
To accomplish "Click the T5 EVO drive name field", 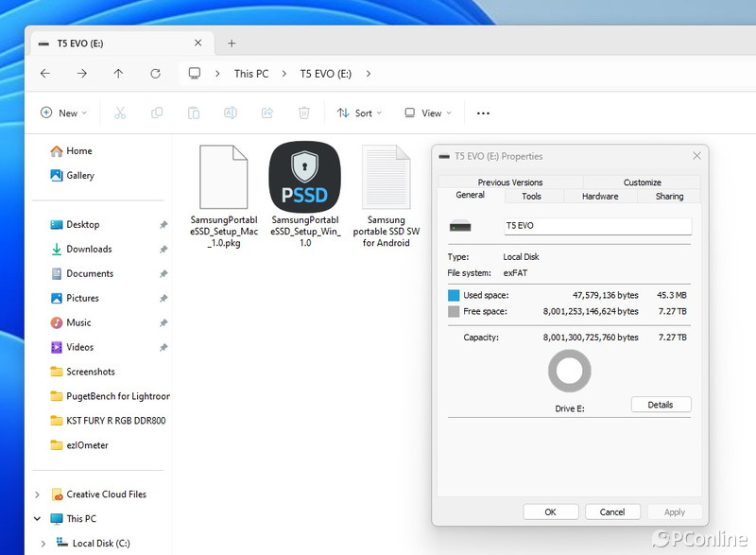I will (596, 226).
